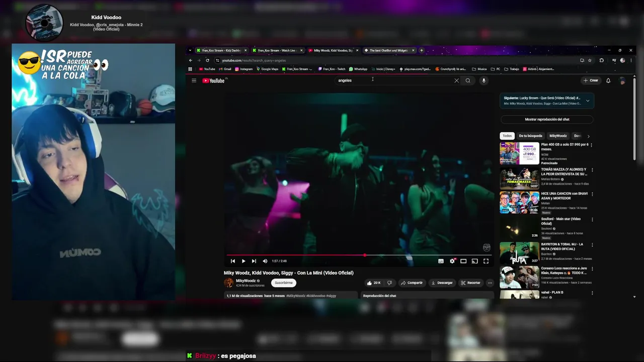Show more filter chips with the arrow
Viewport: 644px width, 362px height.
[x=588, y=136]
